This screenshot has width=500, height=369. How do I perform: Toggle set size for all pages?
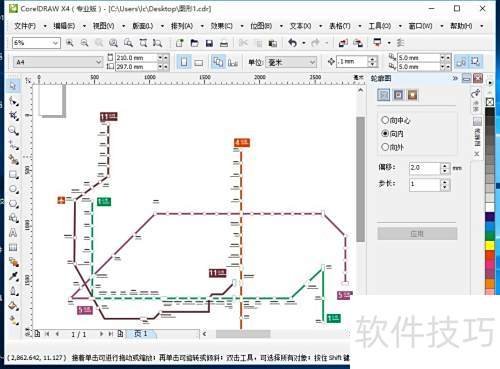[218, 62]
